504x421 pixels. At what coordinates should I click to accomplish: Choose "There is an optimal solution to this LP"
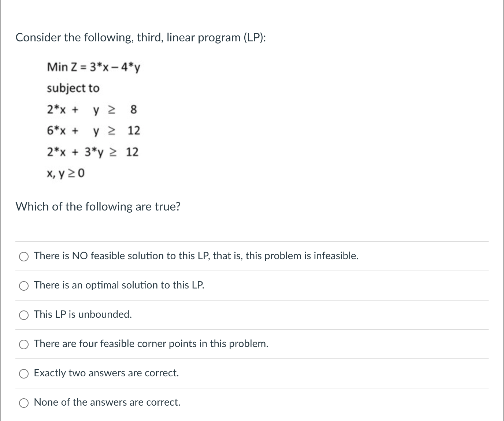coord(23,286)
